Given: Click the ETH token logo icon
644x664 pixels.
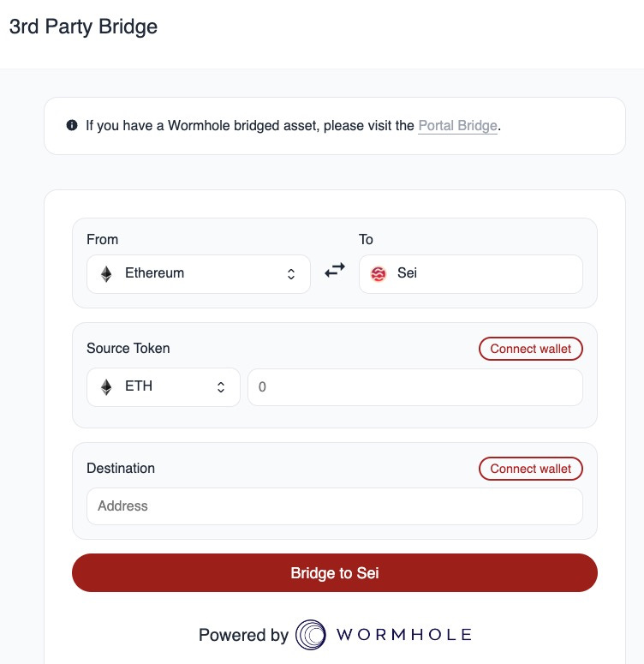Looking at the screenshot, I should [x=106, y=387].
